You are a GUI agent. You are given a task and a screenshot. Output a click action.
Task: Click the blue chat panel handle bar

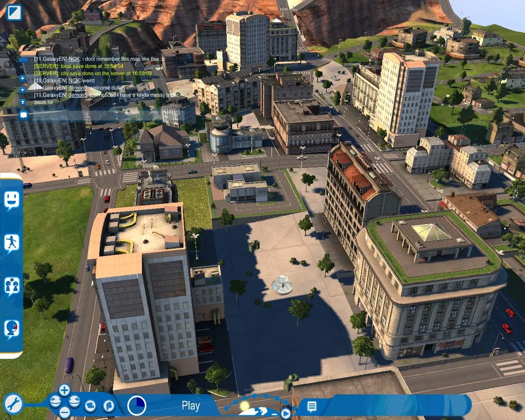pos(23,60)
